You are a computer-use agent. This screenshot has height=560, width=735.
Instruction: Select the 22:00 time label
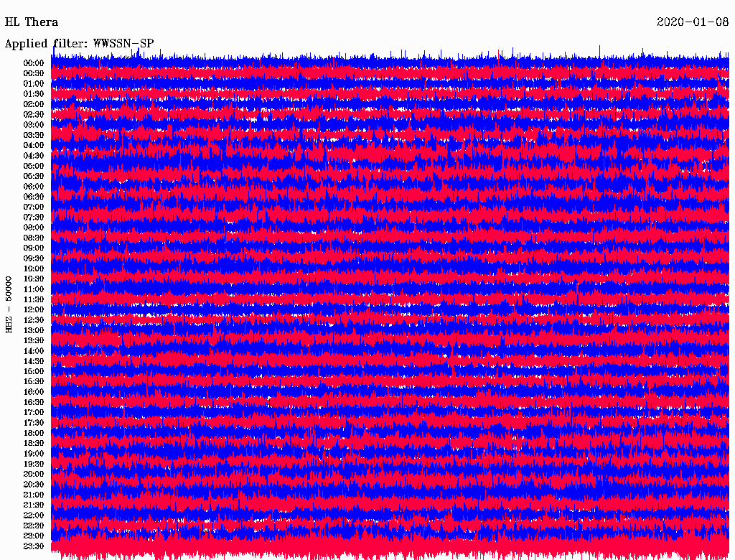coord(33,515)
